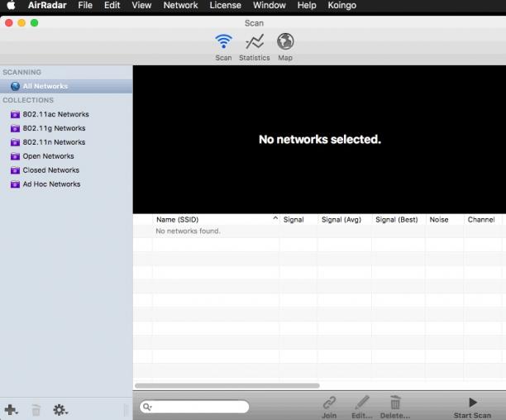Open the Network menu
The width and height of the screenshot is (506, 420).
coord(180,5)
